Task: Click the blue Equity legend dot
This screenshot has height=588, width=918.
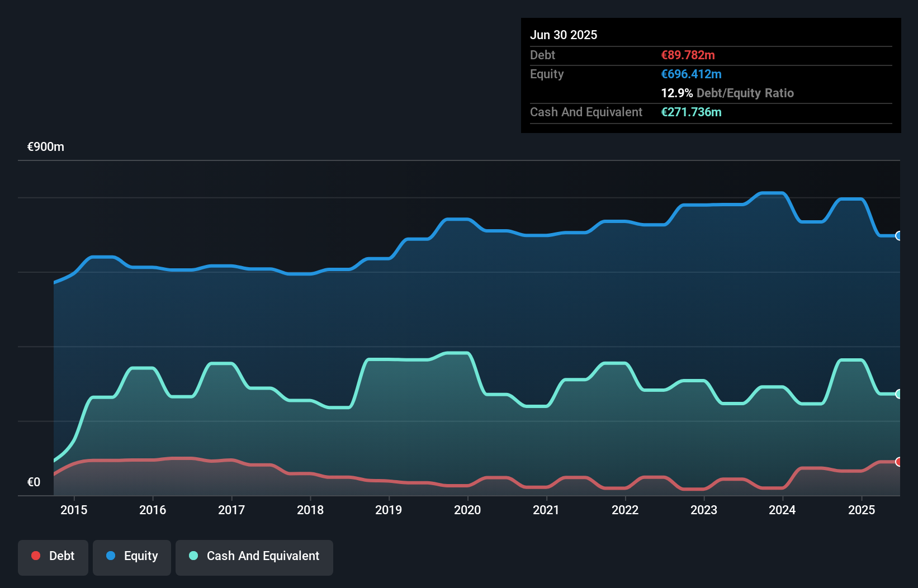Action: coord(111,556)
